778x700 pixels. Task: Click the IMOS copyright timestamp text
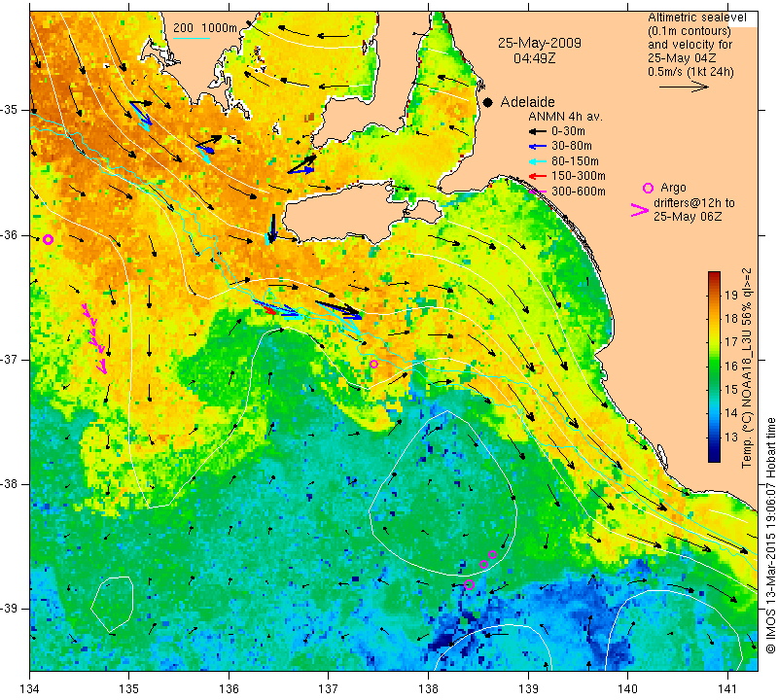770,535
